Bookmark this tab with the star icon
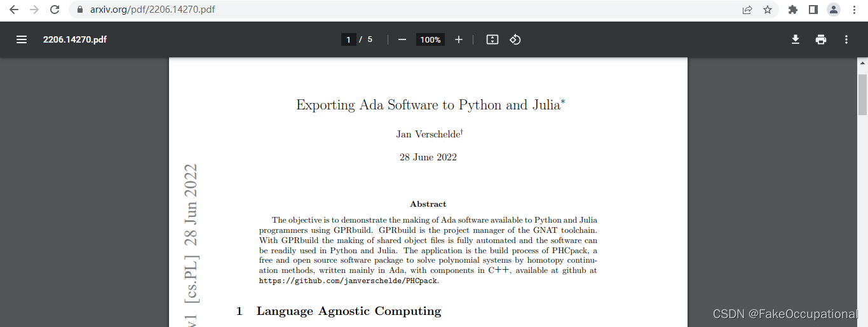 click(x=768, y=10)
